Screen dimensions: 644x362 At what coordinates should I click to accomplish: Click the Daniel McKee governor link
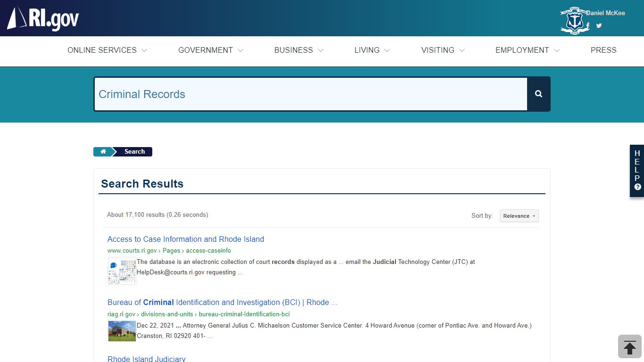pyautogui.click(x=606, y=13)
